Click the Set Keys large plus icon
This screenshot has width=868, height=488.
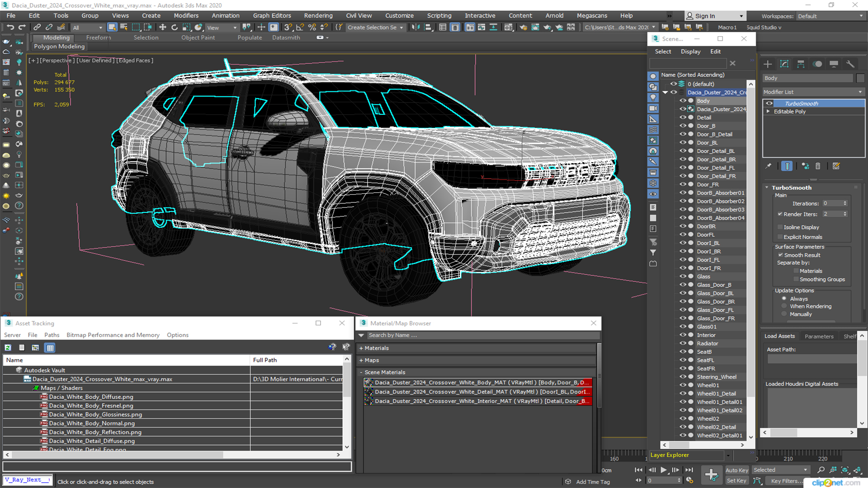711,475
